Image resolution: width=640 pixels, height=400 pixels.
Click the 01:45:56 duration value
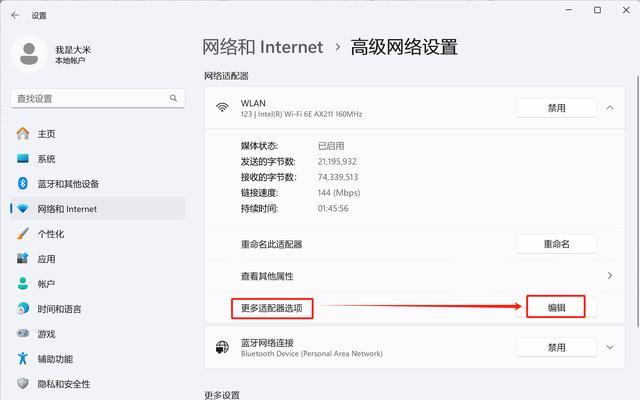pos(333,208)
